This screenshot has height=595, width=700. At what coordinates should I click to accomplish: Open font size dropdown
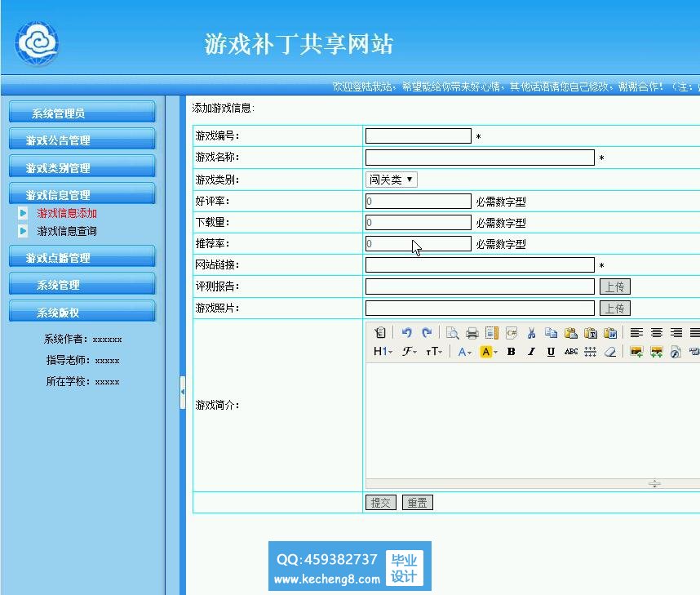coord(434,352)
